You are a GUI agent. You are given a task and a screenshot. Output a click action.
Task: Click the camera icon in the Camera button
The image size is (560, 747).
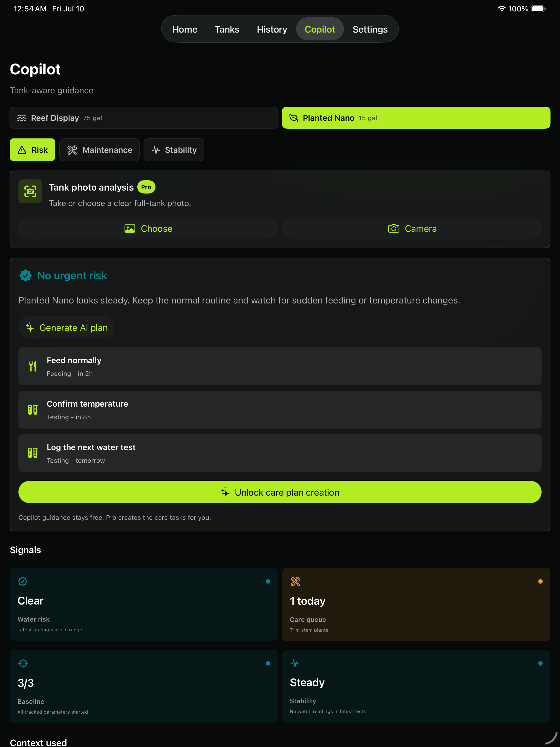pos(394,229)
